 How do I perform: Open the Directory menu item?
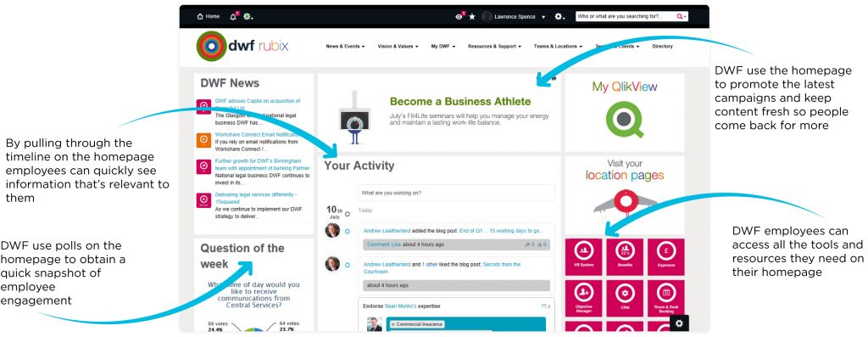(x=663, y=47)
